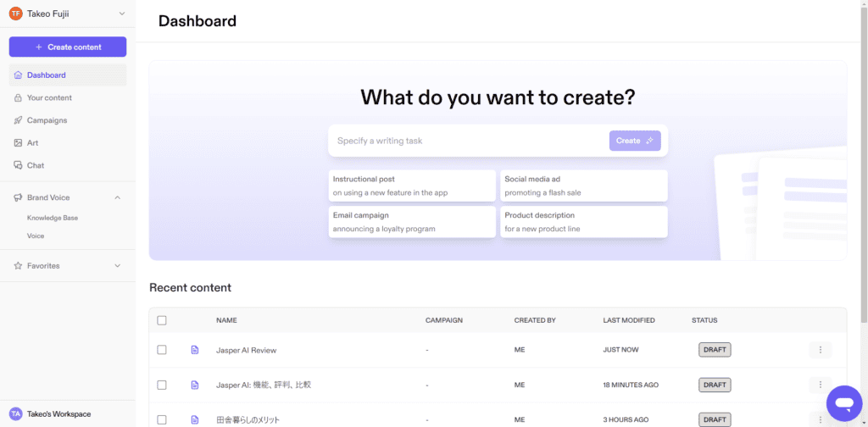Click the Brand Voice megaphone icon
868x427 pixels.
pyautogui.click(x=18, y=197)
